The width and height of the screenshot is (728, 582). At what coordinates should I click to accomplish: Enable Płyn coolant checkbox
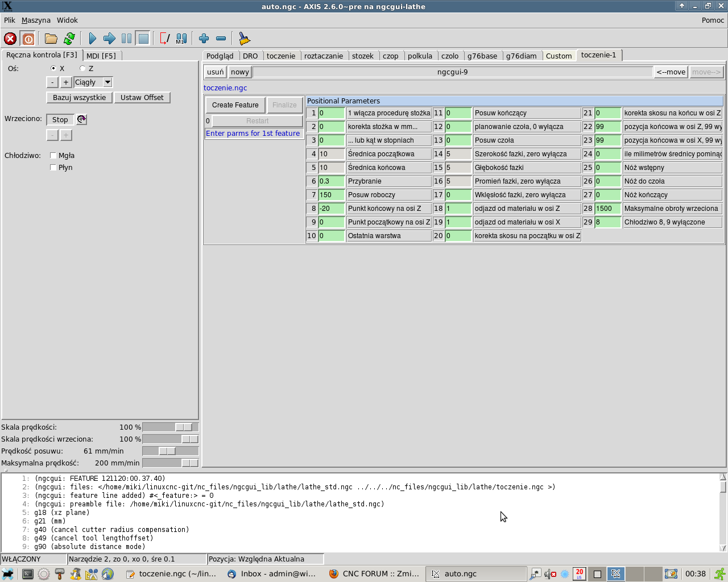[53, 167]
